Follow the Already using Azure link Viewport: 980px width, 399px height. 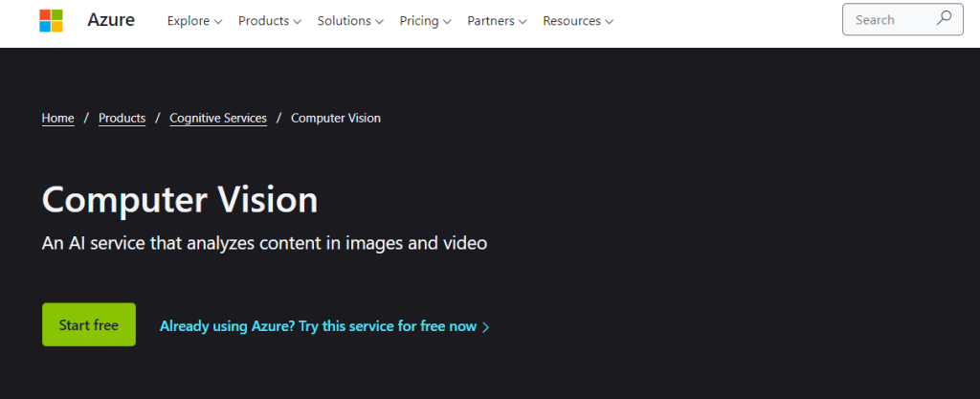[324, 326]
